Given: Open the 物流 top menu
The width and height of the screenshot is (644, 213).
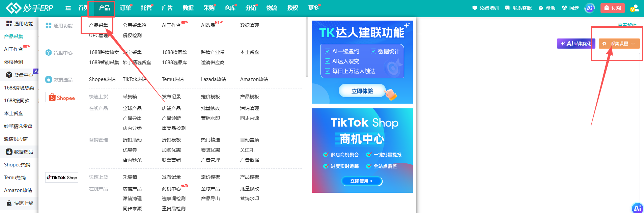Looking at the screenshot, I should click(x=272, y=8).
